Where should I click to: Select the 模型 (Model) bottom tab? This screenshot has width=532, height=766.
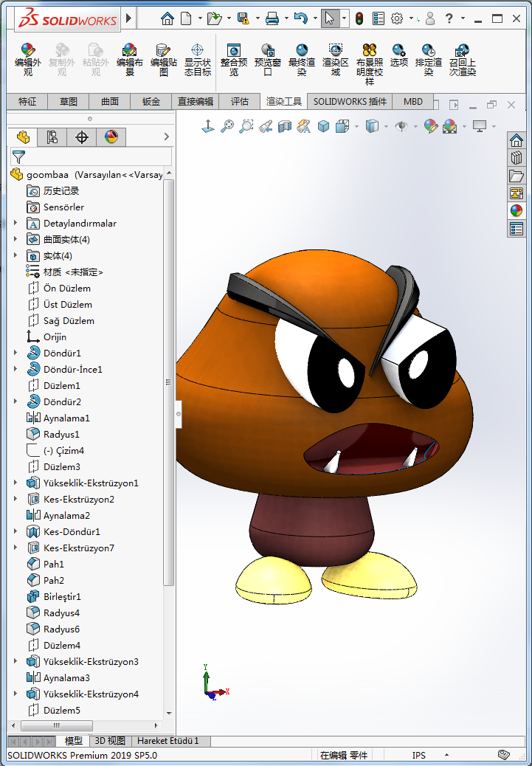74,741
